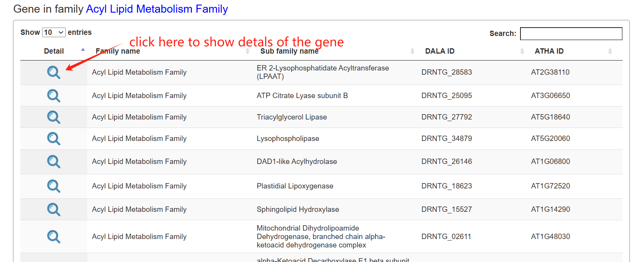This screenshot has width=644, height=262.
Task: Open detail icon for the Lysophospholipase row
Action: point(54,138)
